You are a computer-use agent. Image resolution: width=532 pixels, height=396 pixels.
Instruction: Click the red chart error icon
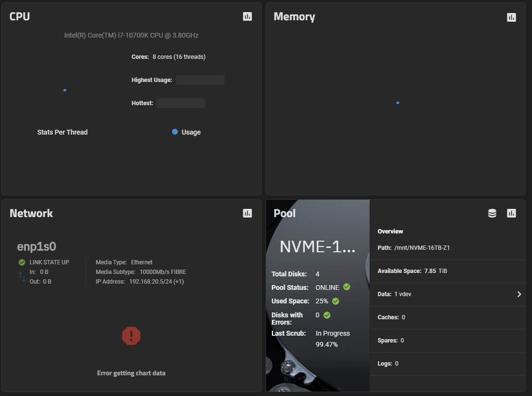(131, 336)
